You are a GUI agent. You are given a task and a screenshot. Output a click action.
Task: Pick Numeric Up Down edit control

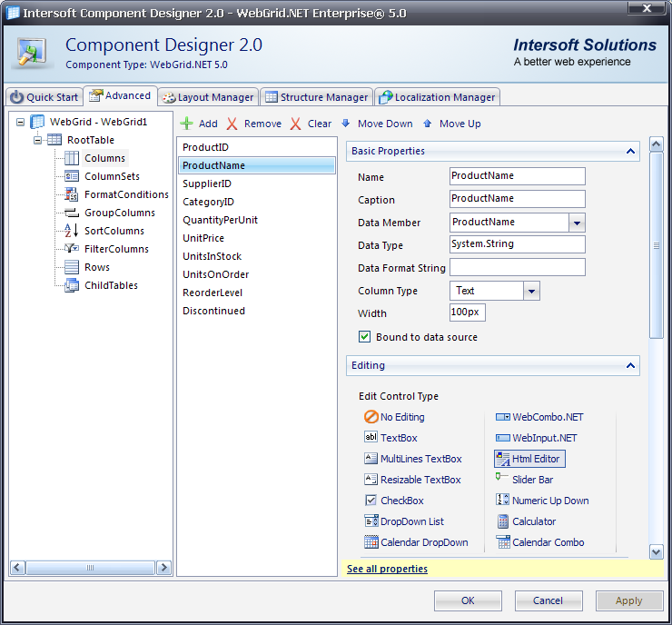pos(542,501)
